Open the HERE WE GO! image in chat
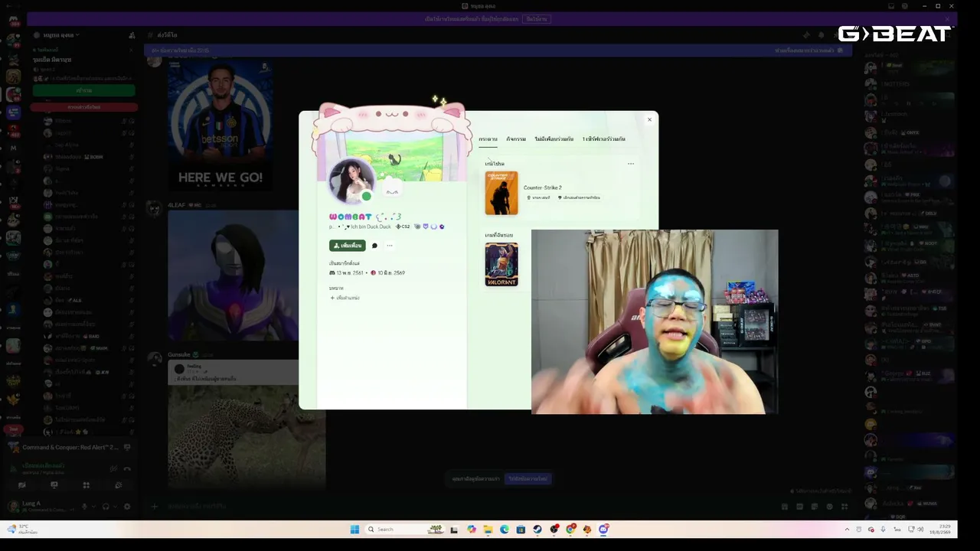Image resolution: width=980 pixels, height=551 pixels. (x=220, y=127)
